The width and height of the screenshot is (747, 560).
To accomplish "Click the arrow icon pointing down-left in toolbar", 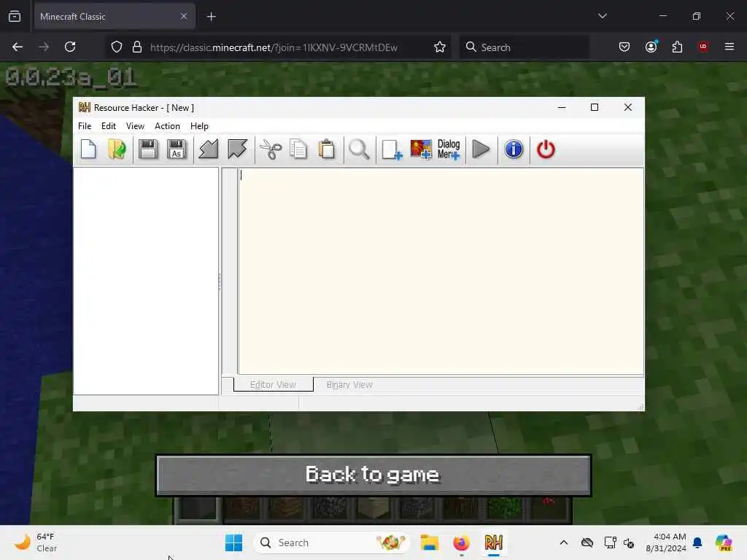I will [x=237, y=149].
